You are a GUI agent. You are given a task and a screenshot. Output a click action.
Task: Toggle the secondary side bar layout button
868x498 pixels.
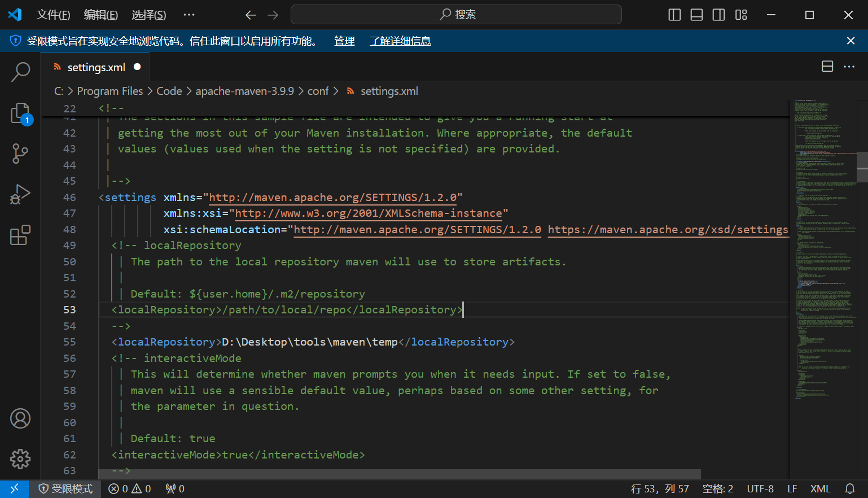(718, 15)
